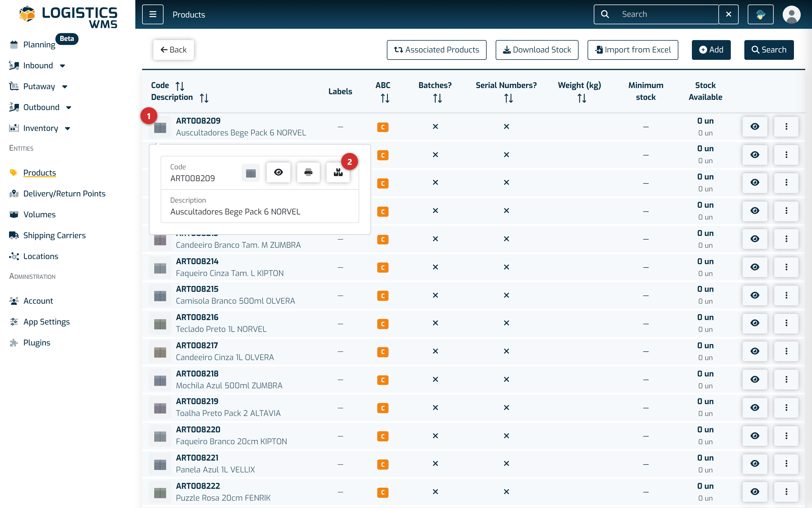Viewport: 812px width, 508px height.
Task: Sort table by Serial Numbers column
Action: pyautogui.click(x=508, y=98)
